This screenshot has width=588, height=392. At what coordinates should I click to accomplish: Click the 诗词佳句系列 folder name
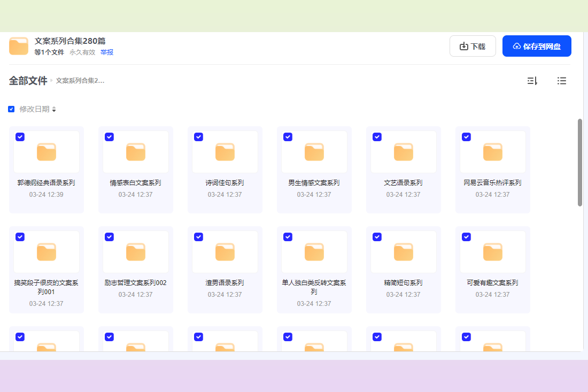pos(225,183)
